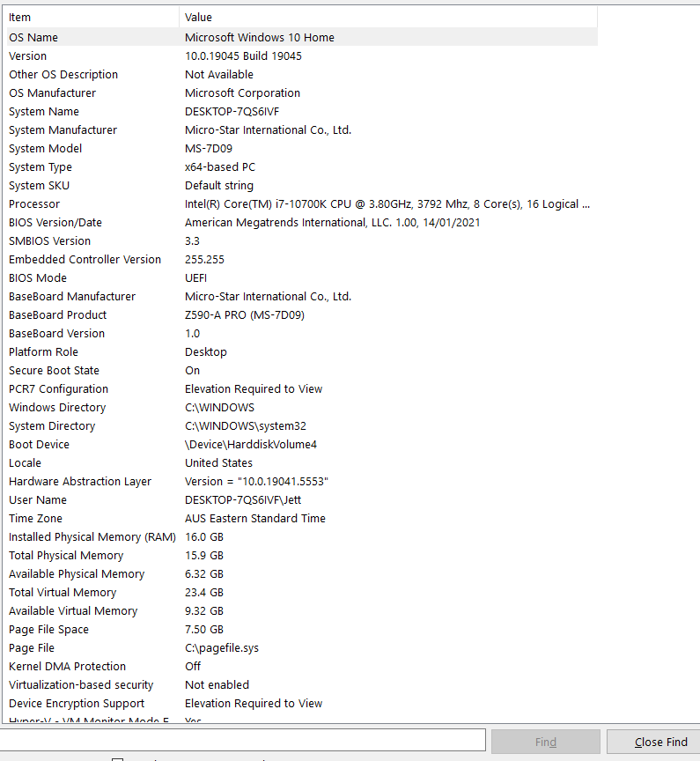Select the OS Name row

(x=302, y=37)
